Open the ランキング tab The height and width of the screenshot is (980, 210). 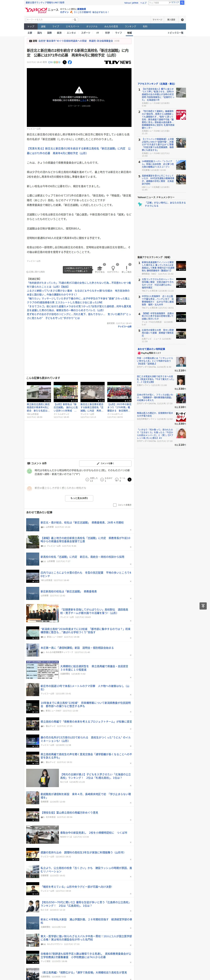[x=130, y=27]
